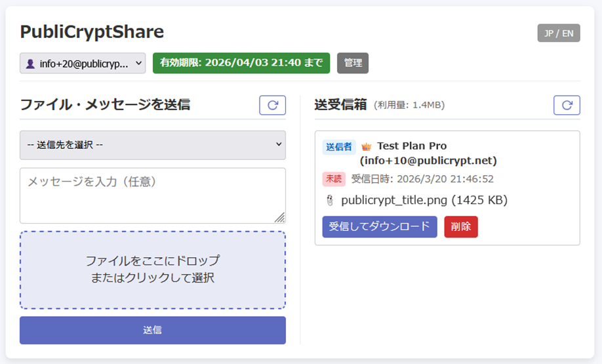Click the green 有効期限 expiry badge
This screenshot has width=602, height=364.
click(241, 63)
